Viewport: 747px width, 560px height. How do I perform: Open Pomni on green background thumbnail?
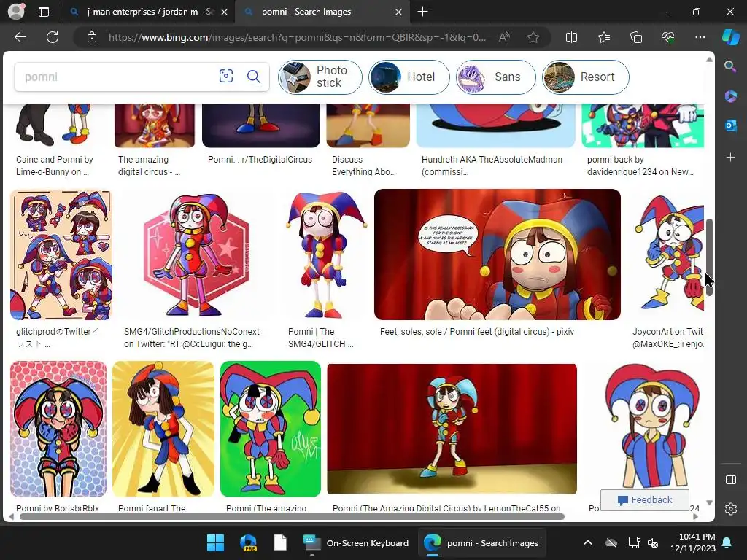point(271,429)
